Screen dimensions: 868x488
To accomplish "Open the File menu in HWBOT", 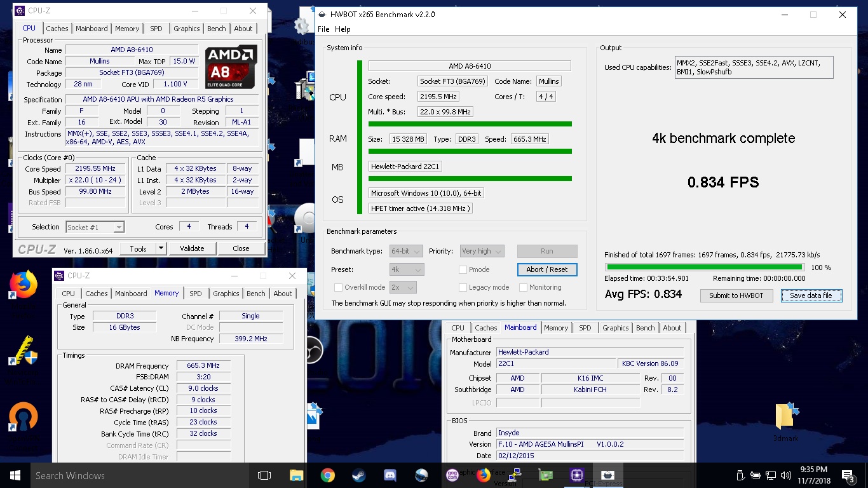I will (x=323, y=29).
